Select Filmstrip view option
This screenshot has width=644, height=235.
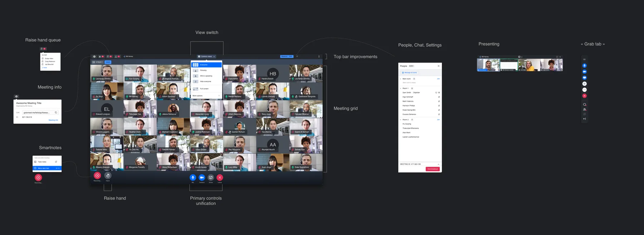[x=206, y=70]
